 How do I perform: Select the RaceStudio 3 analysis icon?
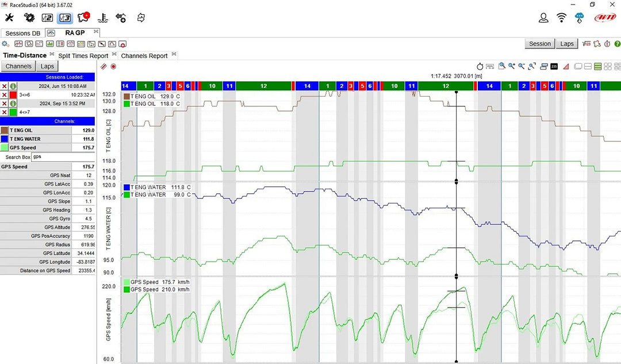[x=65, y=17]
